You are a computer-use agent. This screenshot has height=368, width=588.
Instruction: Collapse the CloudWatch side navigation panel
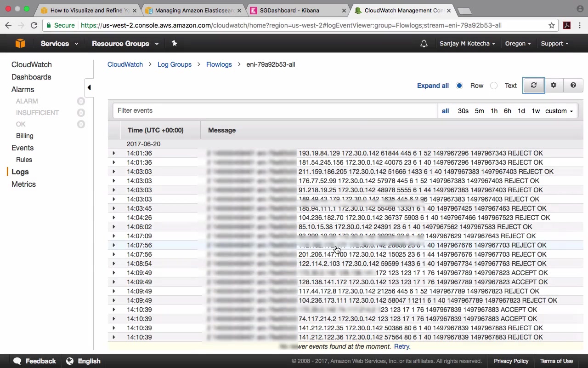tap(89, 87)
